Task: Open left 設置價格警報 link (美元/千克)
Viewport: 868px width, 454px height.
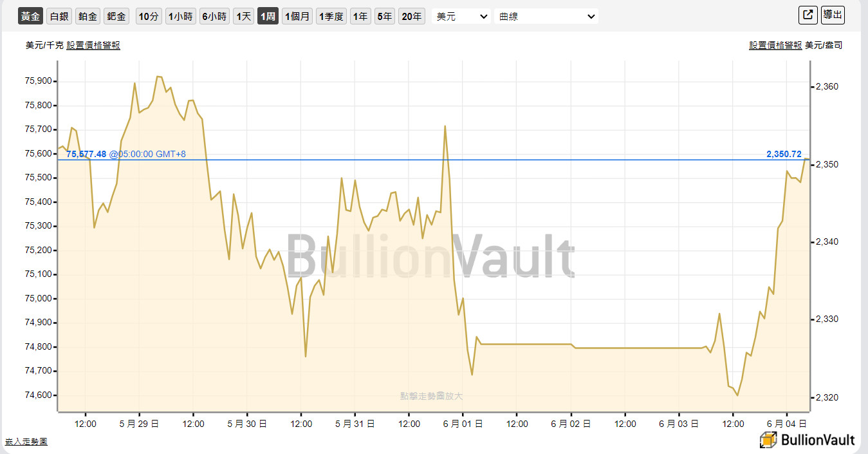Action: coord(93,45)
